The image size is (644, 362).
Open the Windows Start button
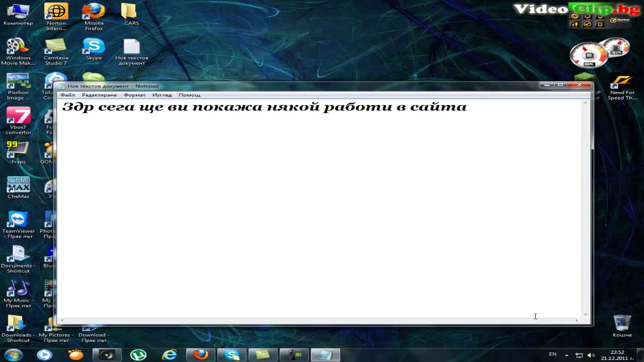(14, 355)
